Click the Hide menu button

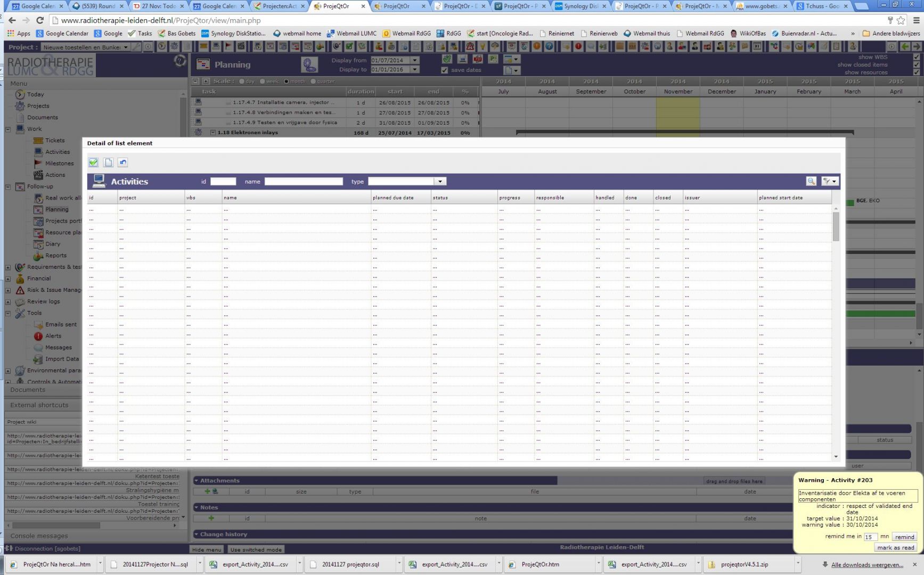[x=207, y=549]
